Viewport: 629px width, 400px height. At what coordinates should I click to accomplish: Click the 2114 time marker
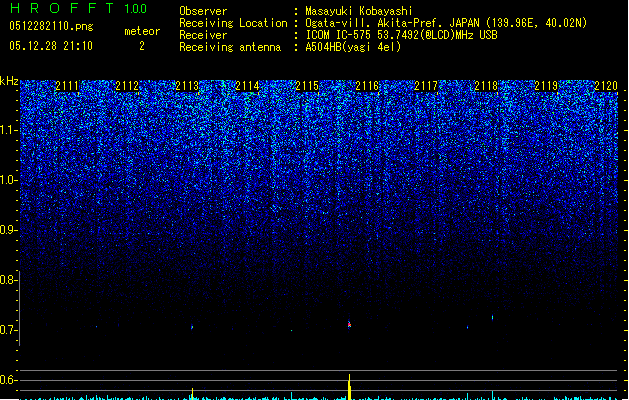[x=247, y=86]
